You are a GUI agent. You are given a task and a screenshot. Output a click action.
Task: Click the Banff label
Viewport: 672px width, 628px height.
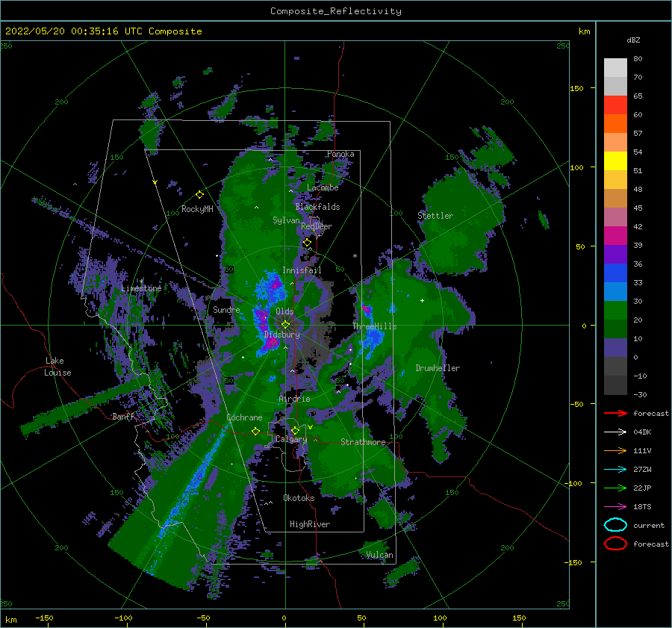[123, 416]
